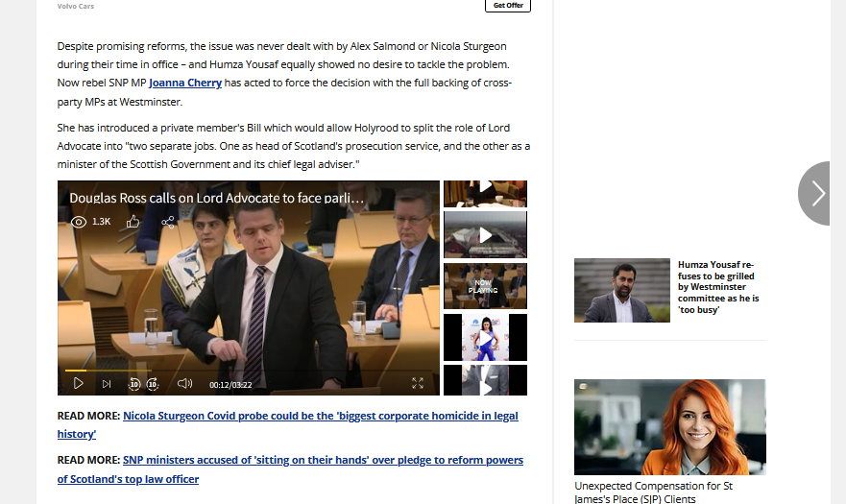Rewind video 10 seconds
Screen dimensions: 846x504
134,384
